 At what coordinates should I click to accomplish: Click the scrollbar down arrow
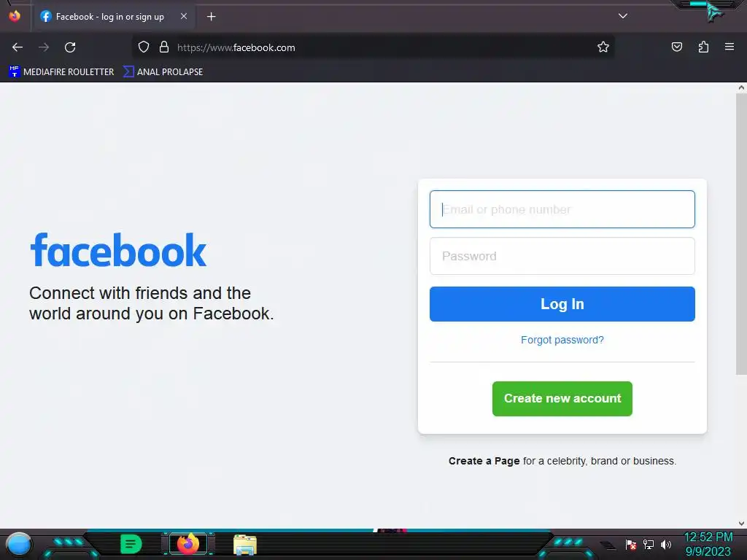tap(741, 524)
